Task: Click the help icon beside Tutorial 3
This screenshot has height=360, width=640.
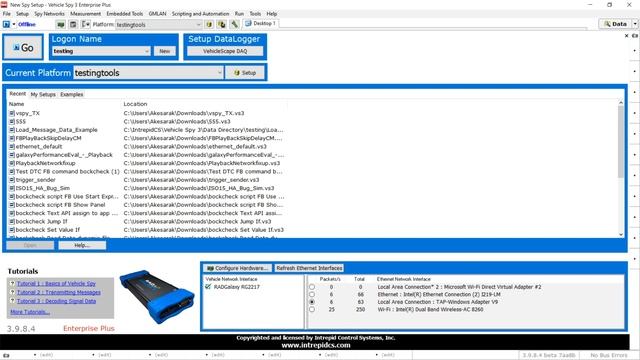Action: (12, 301)
